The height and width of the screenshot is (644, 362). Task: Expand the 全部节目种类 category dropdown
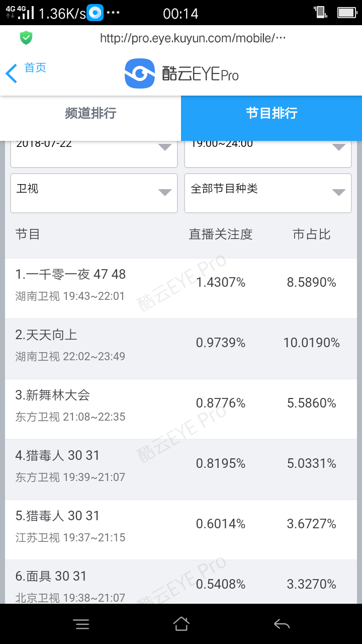tap(268, 193)
